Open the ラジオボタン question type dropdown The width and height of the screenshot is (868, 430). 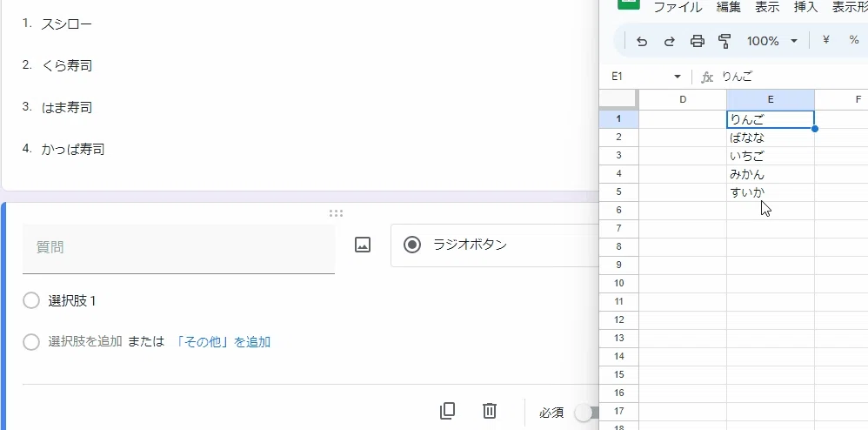point(495,245)
